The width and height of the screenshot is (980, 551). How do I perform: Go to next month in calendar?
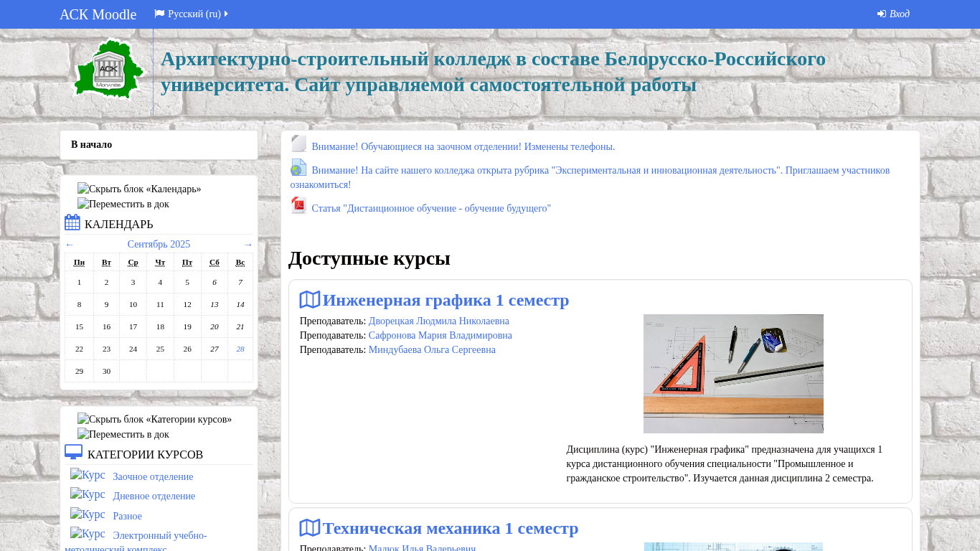point(248,245)
